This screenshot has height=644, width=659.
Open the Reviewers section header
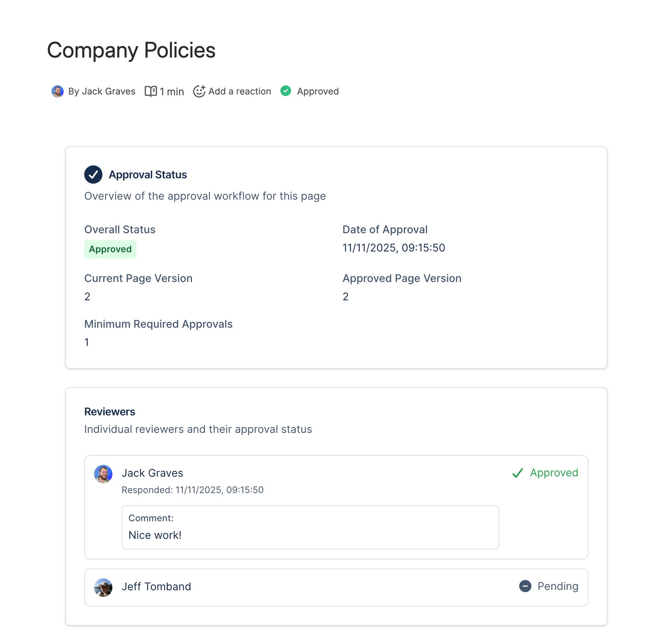click(x=110, y=412)
